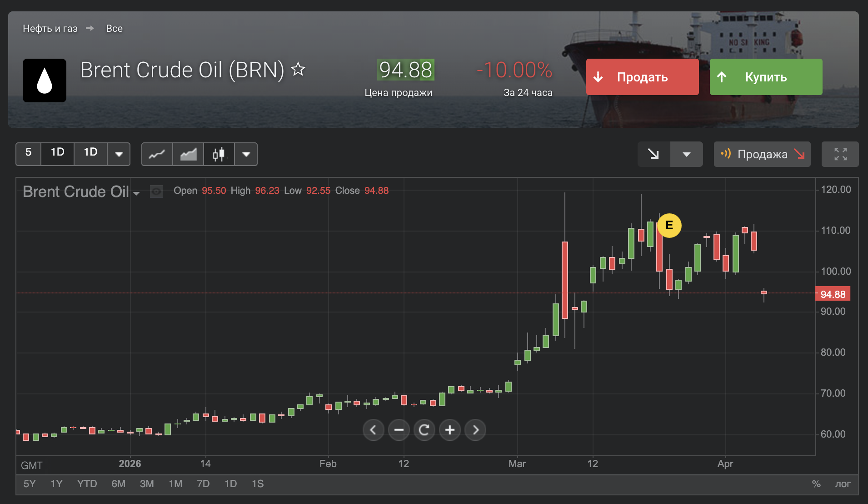This screenshot has width=868, height=504.
Task: Select the area chart type icon
Action: point(188,154)
